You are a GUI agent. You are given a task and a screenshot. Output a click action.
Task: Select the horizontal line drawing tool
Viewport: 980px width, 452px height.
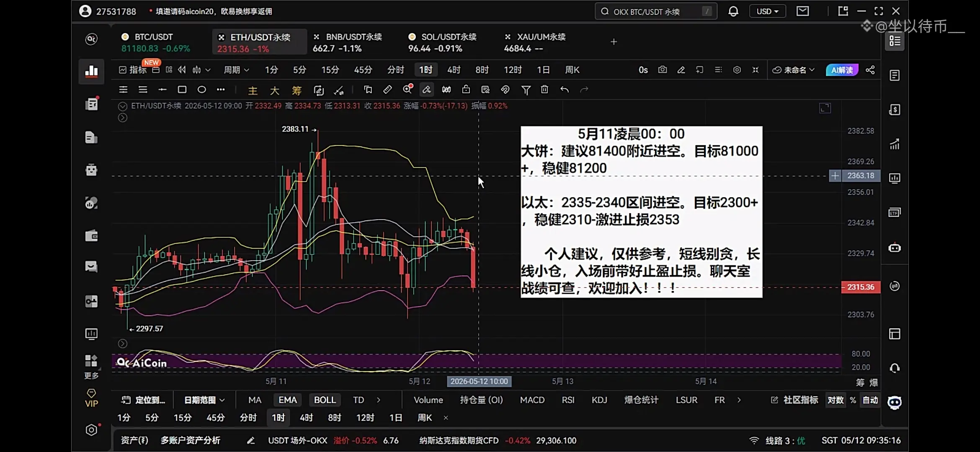click(x=162, y=90)
